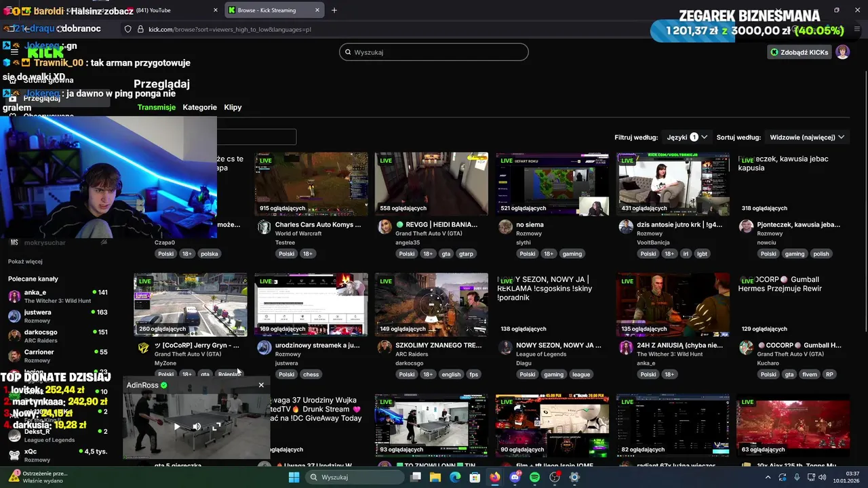Open File Explorer from the taskbar
The width and height of the screenshot is (868, 488).
[x=435, y=477]
